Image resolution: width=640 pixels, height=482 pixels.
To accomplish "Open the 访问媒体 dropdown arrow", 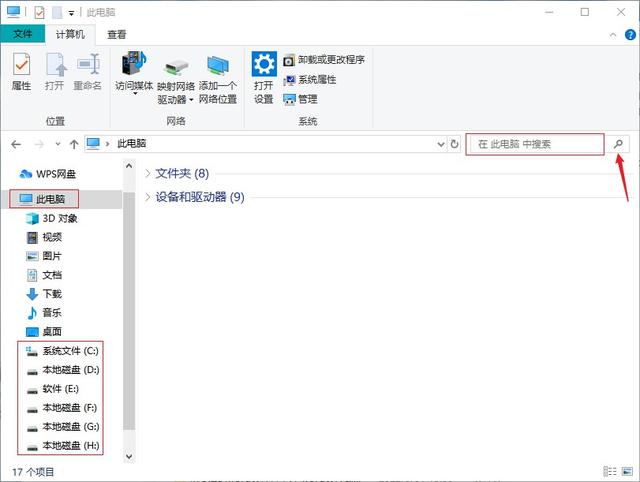I will (x=135, y=95).
